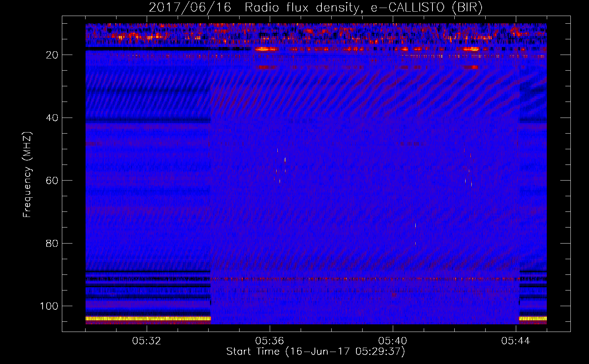Click the 20 frequency tick label
The image size is (589, 364).
coord(52,55)
